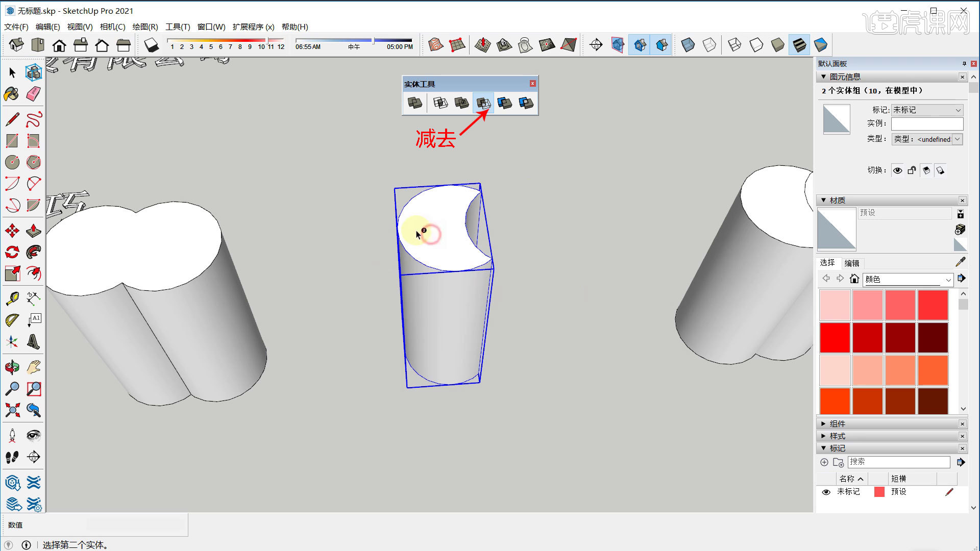Image resolution: width=980 pixels, height=551 pixels.
Task: Click the time-of-day shadow slider
Action: [353, 40]
